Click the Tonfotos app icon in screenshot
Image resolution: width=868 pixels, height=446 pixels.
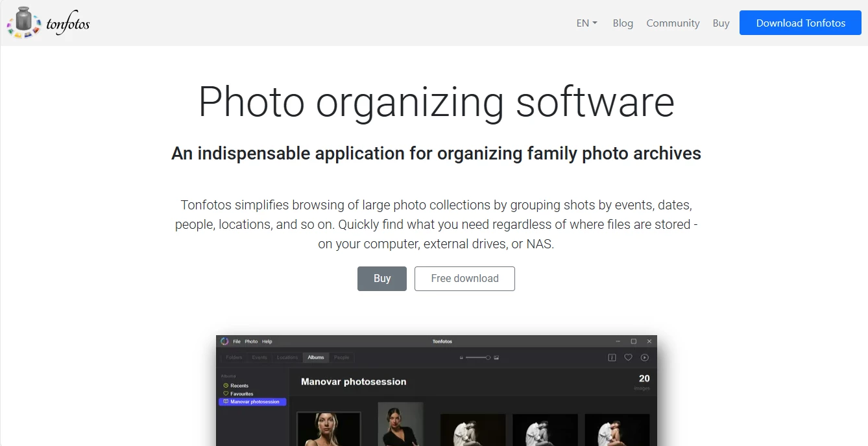(x=224, y=341)
